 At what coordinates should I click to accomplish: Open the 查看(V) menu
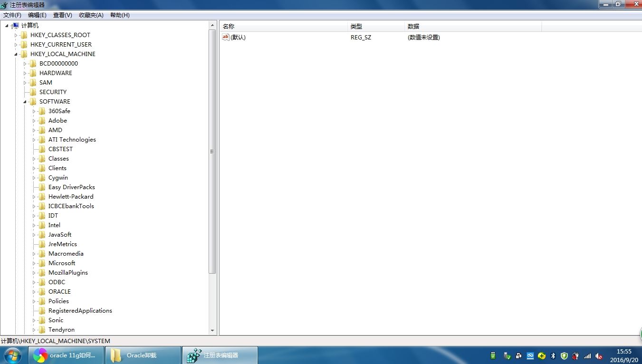[x=62, y=15]
